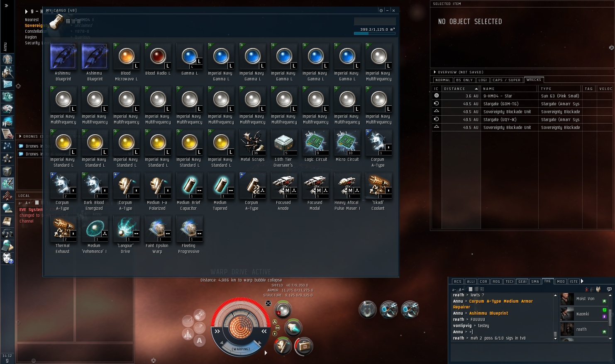Viewport: 615px width, 364px height.
Task: Click the cargo window search field
Action: click(x=375, y=21)
